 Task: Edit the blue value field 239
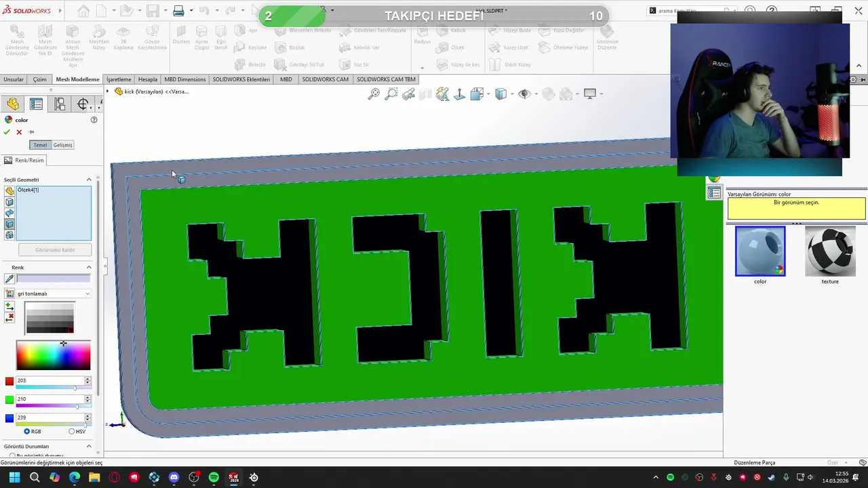(x=50, y=418)
